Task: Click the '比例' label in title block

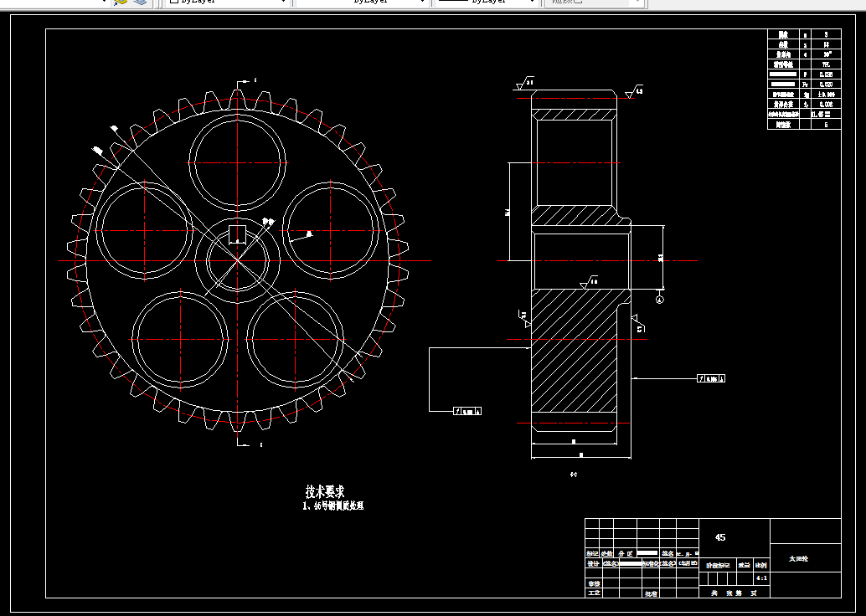Action: click(760, 565)
